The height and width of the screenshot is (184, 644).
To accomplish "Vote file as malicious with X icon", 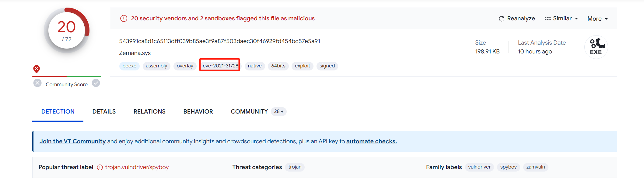I will (x=37, y=83).
